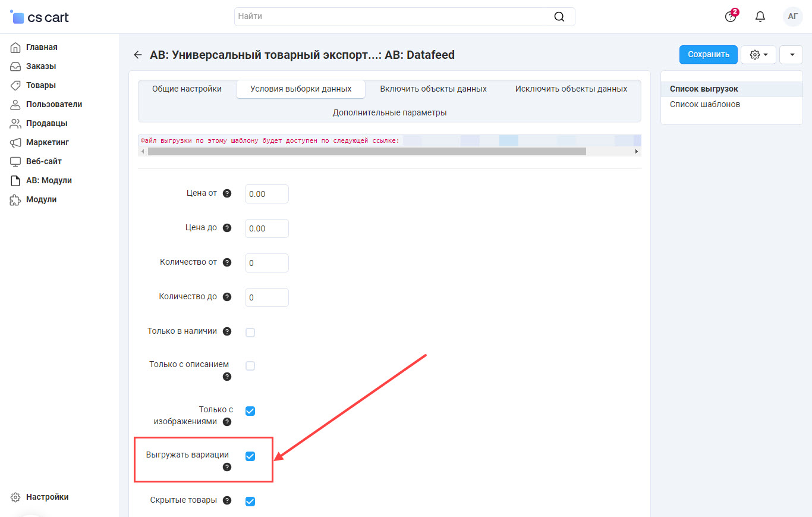The height and width of the screenshot is (517, 812).
Task: Open Продавцы in the sidebar menu
Action: [47, 123]
